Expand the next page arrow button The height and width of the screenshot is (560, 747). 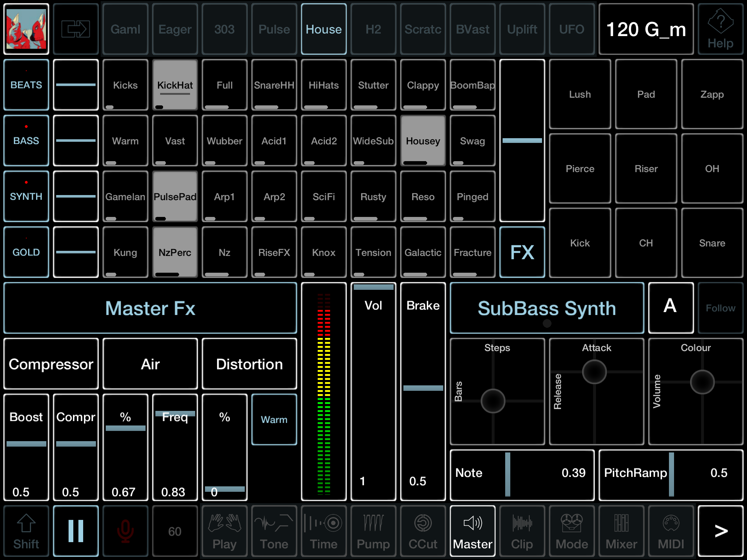[720, 531]
